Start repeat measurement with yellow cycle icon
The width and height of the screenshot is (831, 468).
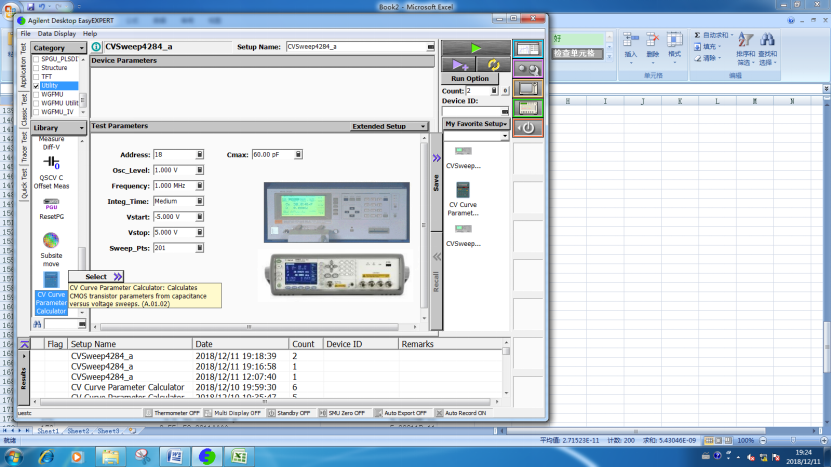[x=493, y=65]
